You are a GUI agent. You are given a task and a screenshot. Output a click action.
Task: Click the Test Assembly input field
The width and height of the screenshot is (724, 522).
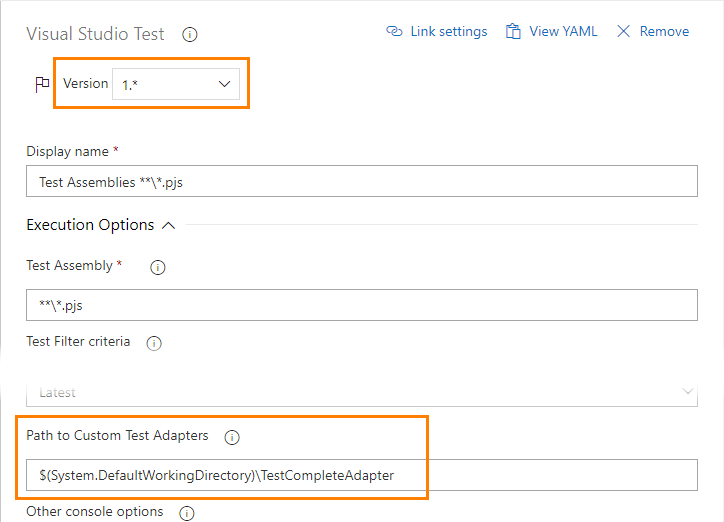[362, 305]
